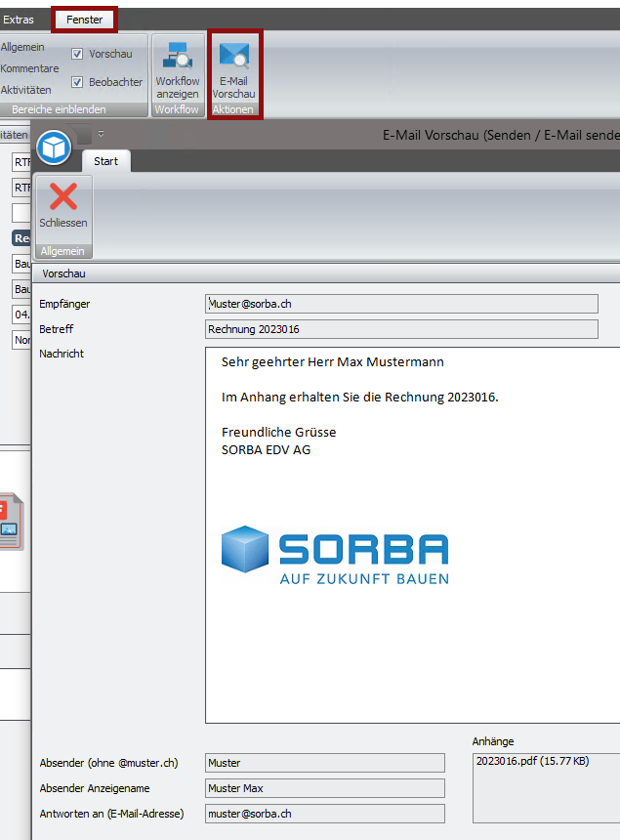The image size is (620, 840).
Task: Expand the quick access toolbar arrow
Action: pos(101,135)
